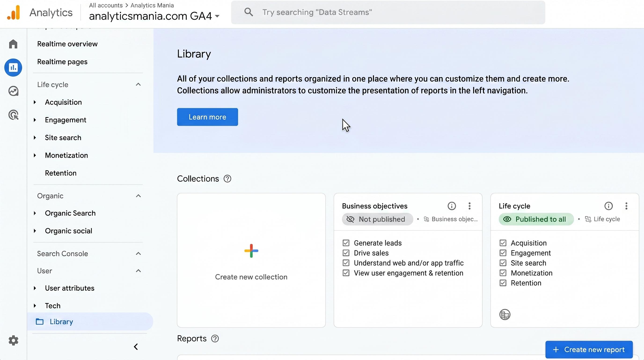Open the Home icon in left rail

[13, 44]
